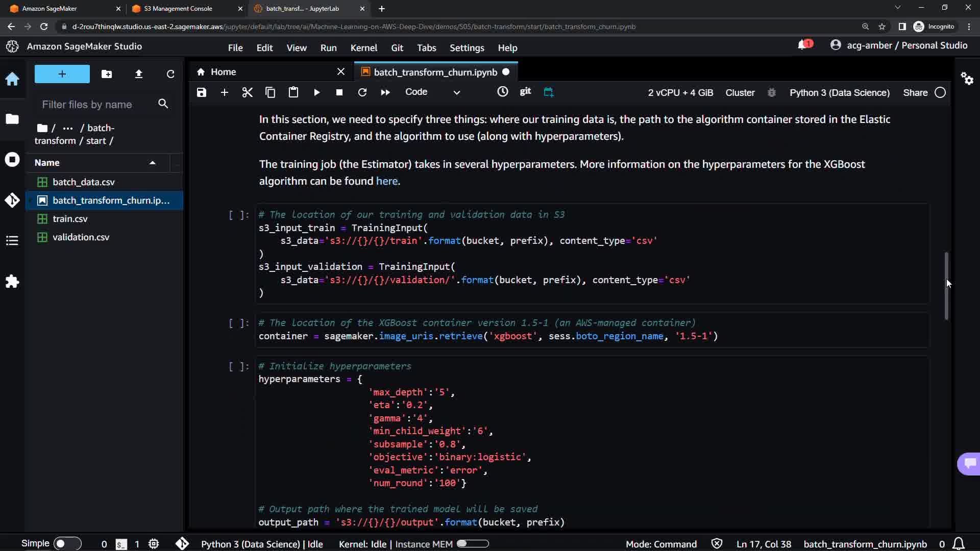Focus the Filter files by name field
This screenshot has height=551, width=980.
click(97, 105)
